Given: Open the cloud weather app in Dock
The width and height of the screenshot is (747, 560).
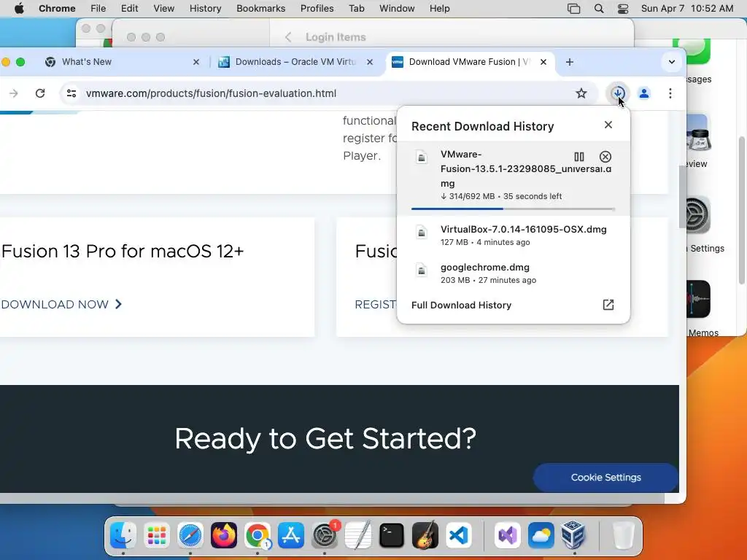Looking at the screenshot, I should pyautogui.click(x=541, y=535).
